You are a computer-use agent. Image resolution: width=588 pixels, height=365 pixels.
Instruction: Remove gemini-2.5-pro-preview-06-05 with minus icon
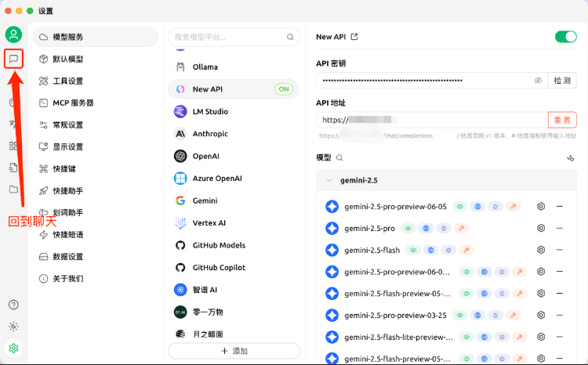tap(560, 207)
